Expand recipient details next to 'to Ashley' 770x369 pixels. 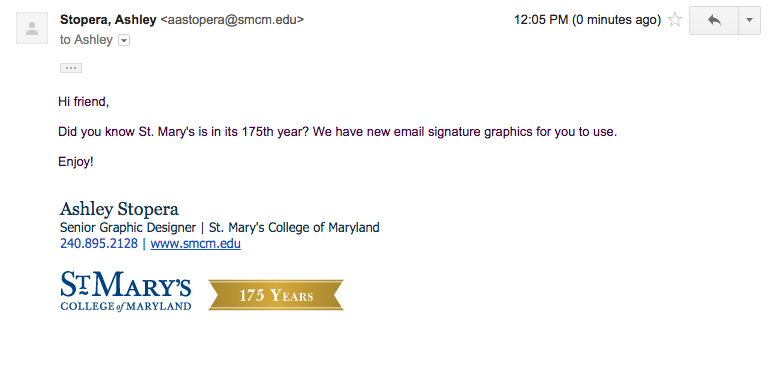tap(124, 40)
